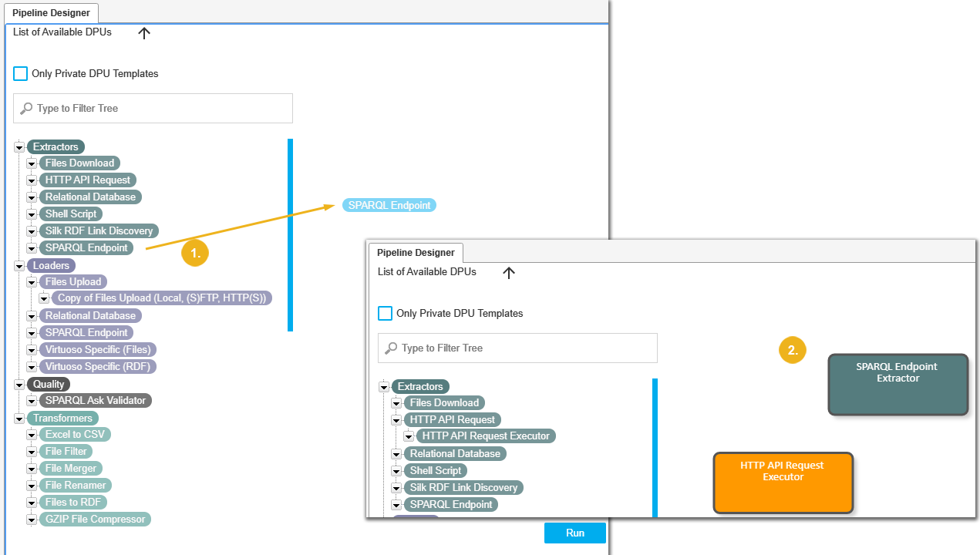This screenshot has width=980, height=555.
Task: Click the up arrow in the inset Pipeline Designer
Action: [x=509, y=273]
